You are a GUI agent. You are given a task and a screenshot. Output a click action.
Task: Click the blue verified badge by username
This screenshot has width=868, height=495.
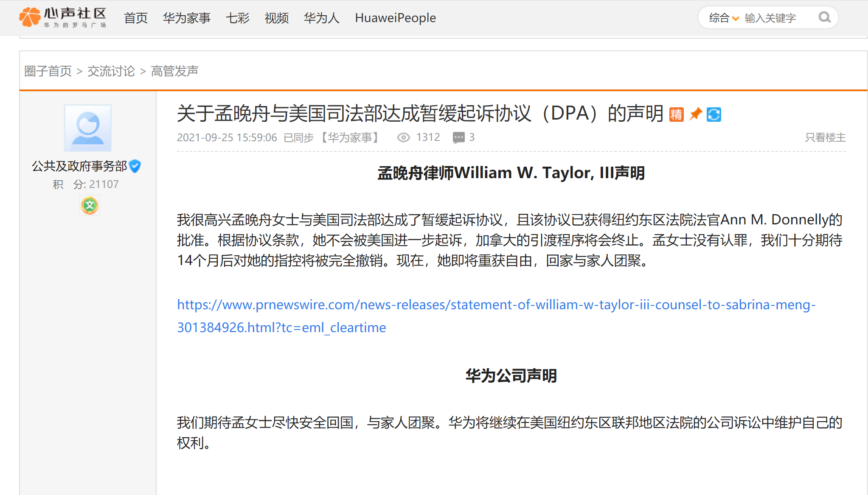tap(135, 166)
